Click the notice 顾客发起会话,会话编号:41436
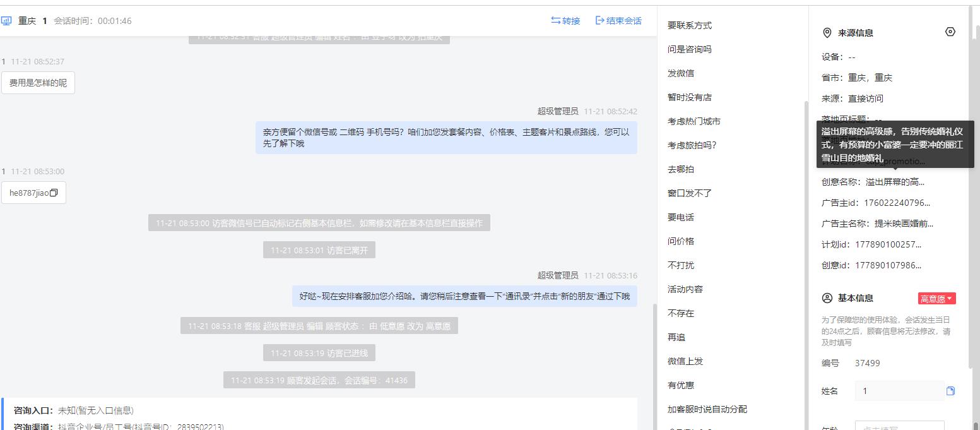The height and width of the screenshot is (430, 980). coord(319,380)
